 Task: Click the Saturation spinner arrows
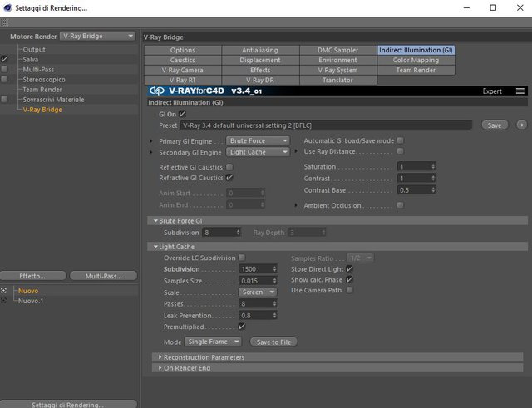click(433, 166)
